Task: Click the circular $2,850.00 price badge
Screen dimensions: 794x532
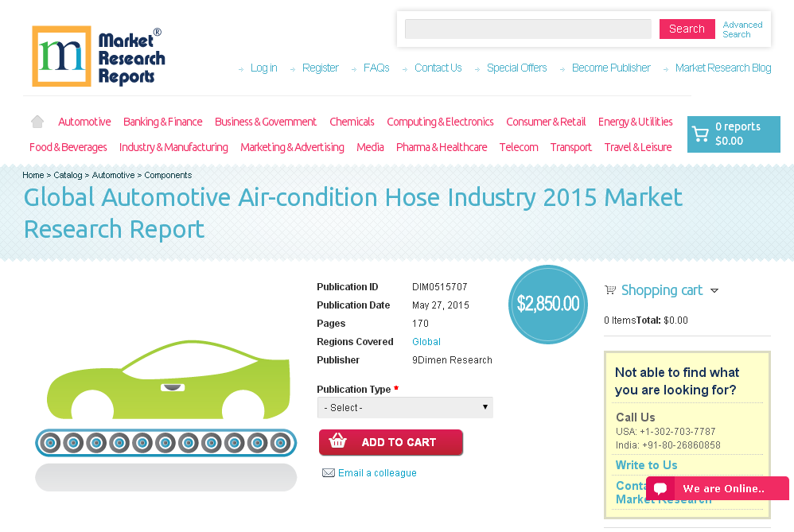Action: click(547, 304)
